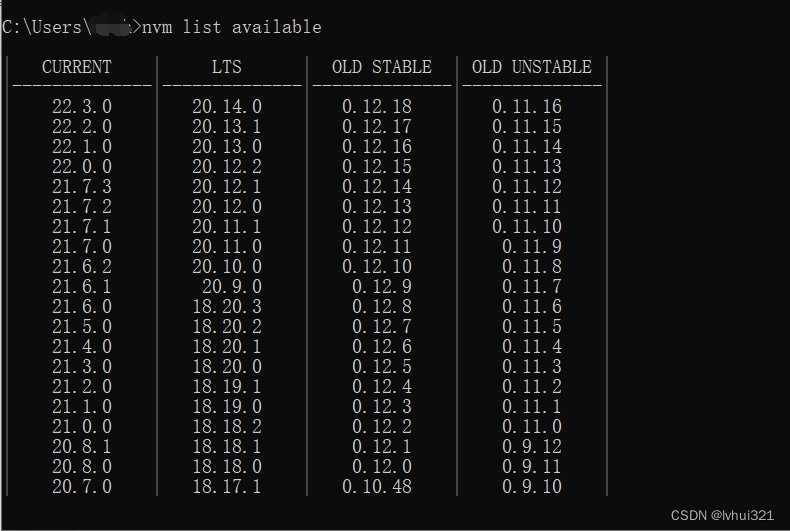Select version 21.7.3
The height and width of the screenshot is (531, 790).
click(x=82, y=186)
